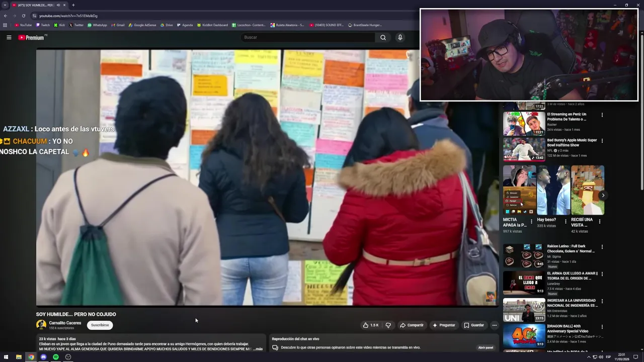Play Bad Bunny Super Bowl Halftime thumbnail
The height and width of the screenshot is (362, 644).
[x=524, y=149]
